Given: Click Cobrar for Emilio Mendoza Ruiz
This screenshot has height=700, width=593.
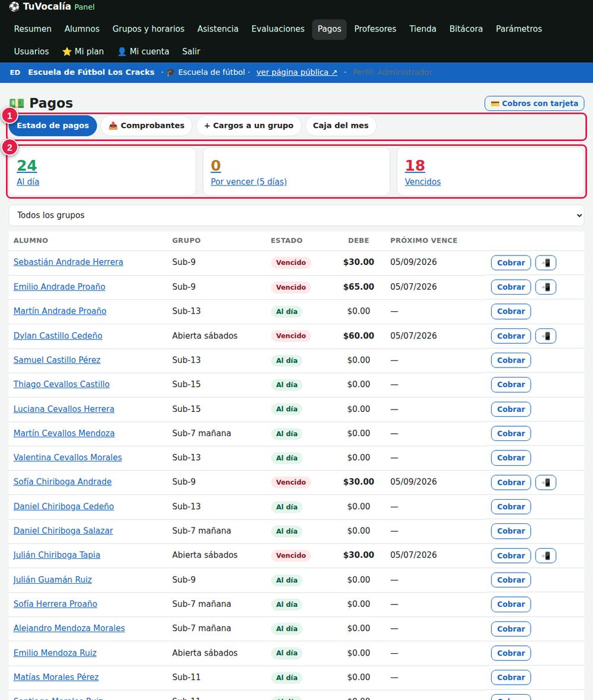Looking at the screenshot, I should [x=511, y=654].
